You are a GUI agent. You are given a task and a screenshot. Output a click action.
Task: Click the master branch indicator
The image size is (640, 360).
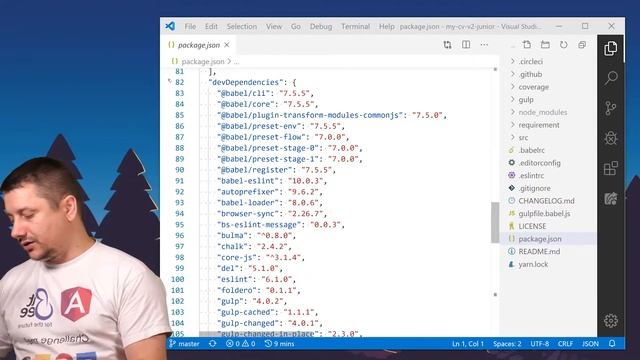184,344
